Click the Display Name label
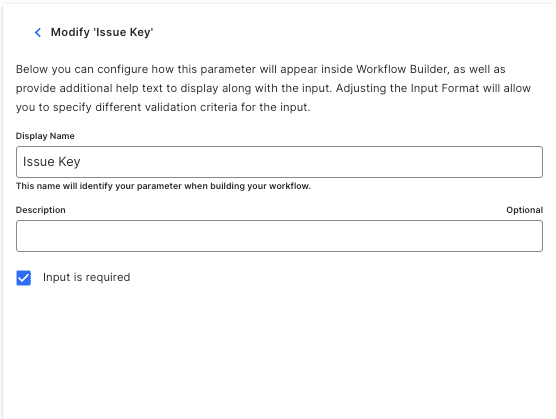The height and width of the screenshot is (419, 556). (x=45, y=136)
